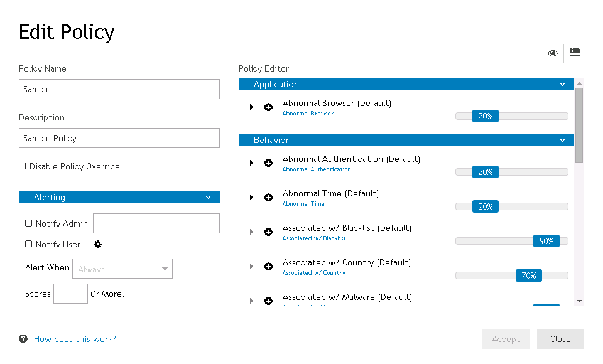Open Notify User gear settings

tap(98, 244)
